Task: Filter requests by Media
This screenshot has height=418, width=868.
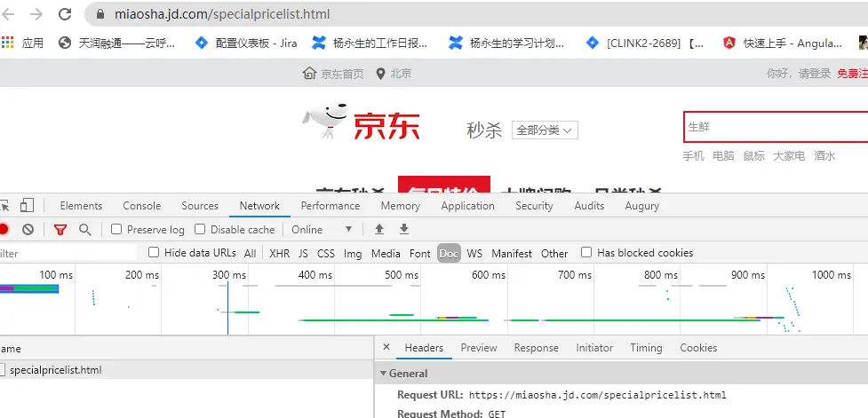Action: pyautogui.click(x=386, y=253)
